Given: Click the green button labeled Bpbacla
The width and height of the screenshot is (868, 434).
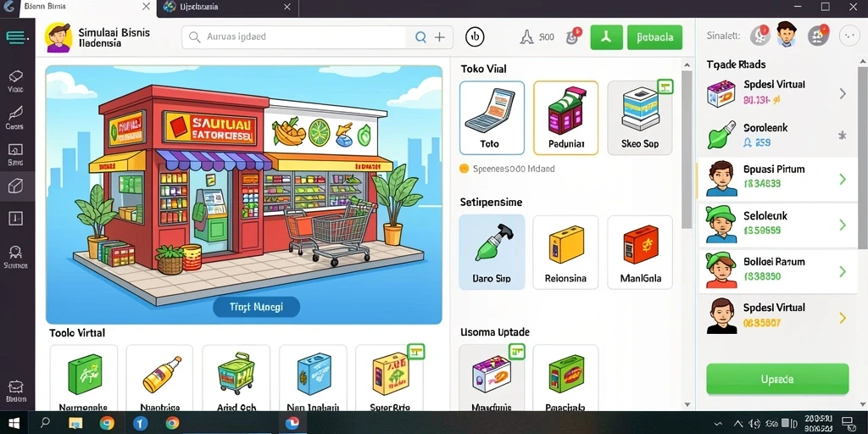Looking at the screenshot, I should point(655,37).
